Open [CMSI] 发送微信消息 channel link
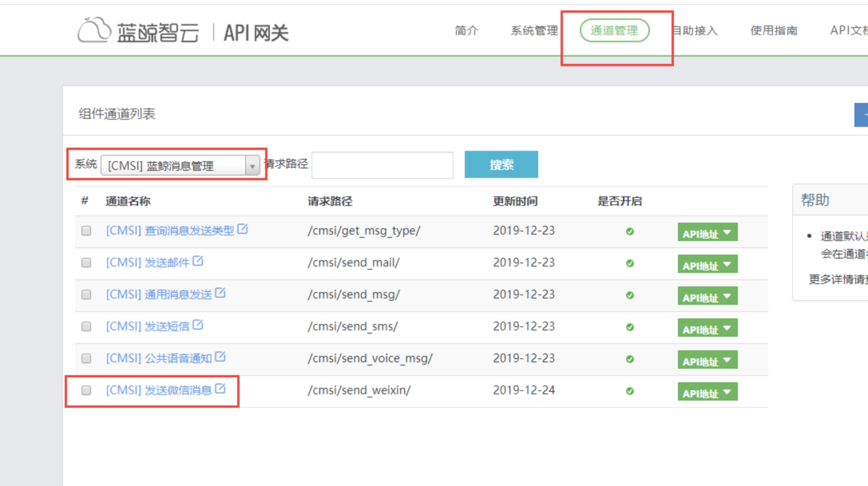 pyautogui.click(x=159, y=390)
